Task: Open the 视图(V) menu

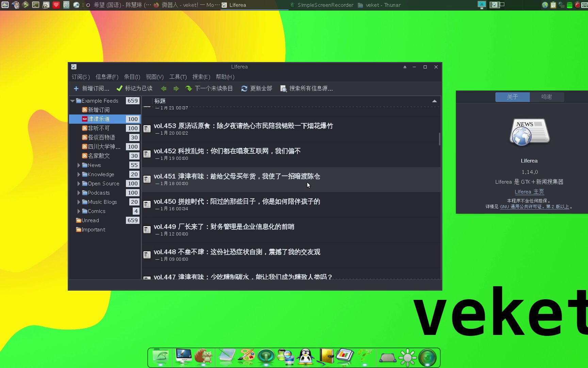Action: [154, 77]
